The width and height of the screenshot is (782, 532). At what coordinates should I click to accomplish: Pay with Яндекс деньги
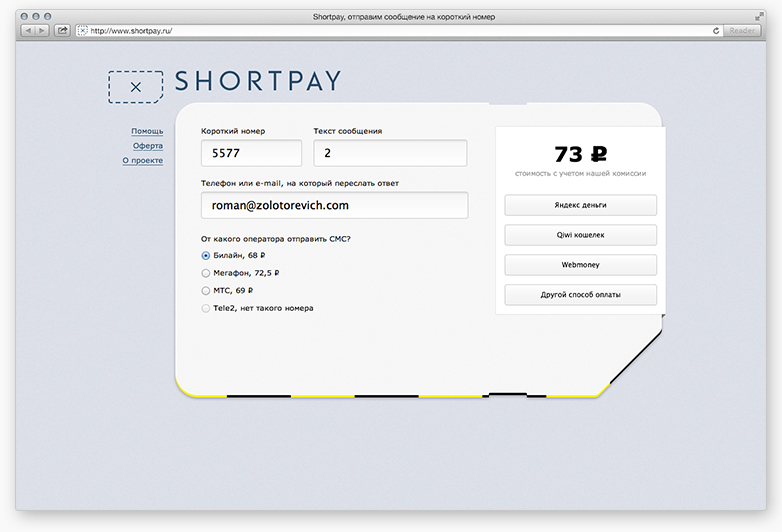pos(581,205)
